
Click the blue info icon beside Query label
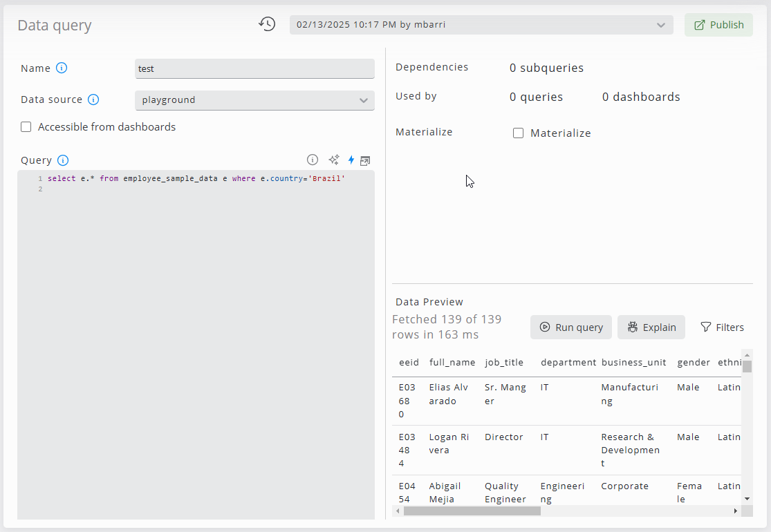coord(63,160)
